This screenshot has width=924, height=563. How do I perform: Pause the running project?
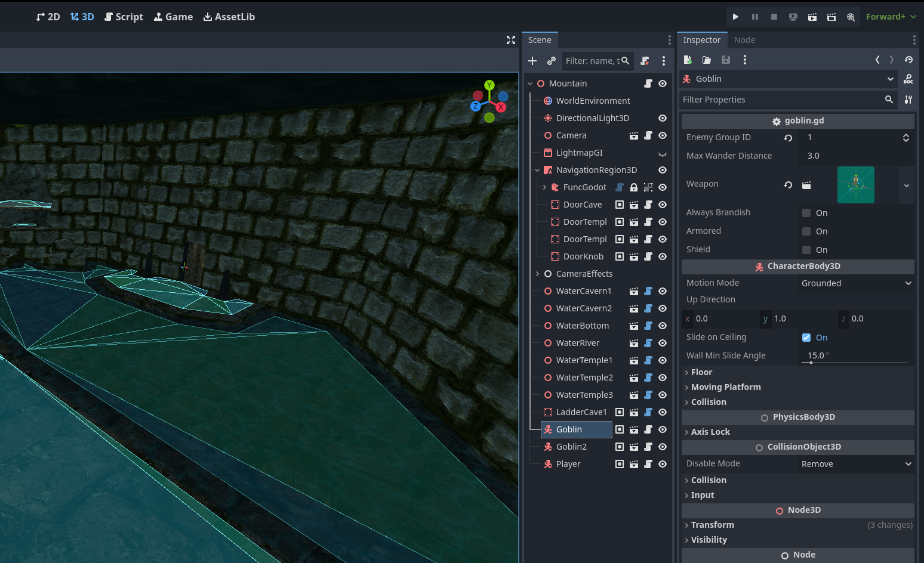[x=755, y=17]
